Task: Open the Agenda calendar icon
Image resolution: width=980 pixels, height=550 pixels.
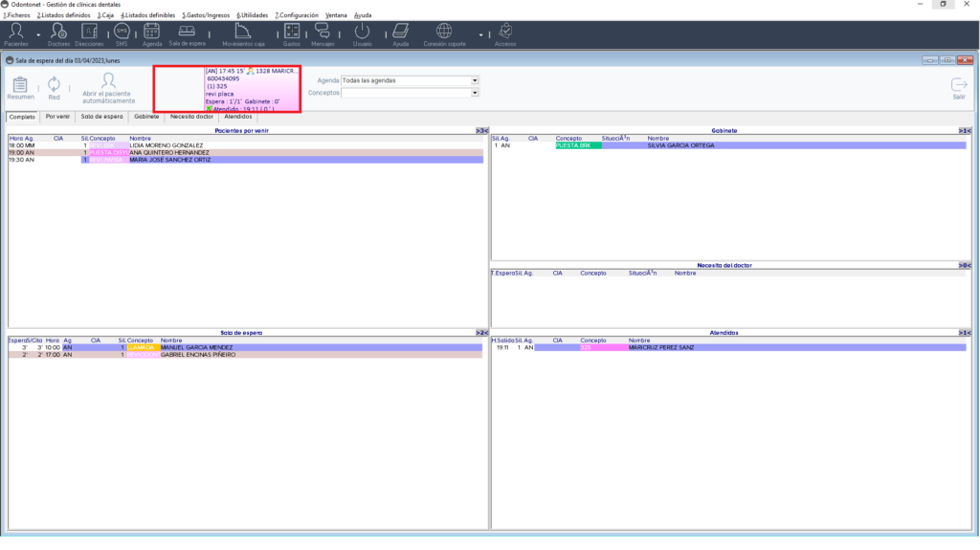Action: 152,34
